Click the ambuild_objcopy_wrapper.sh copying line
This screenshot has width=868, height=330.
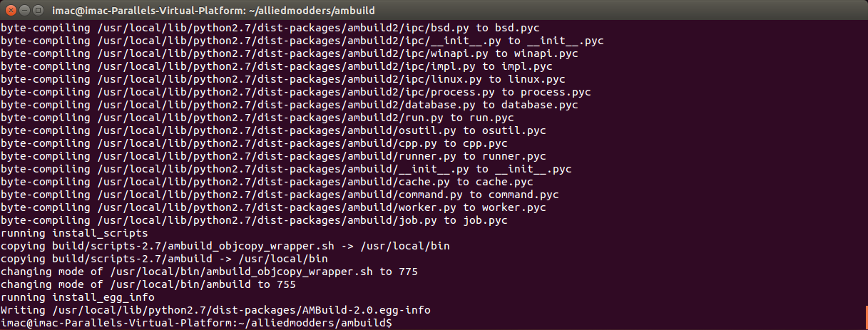point(225,246)
